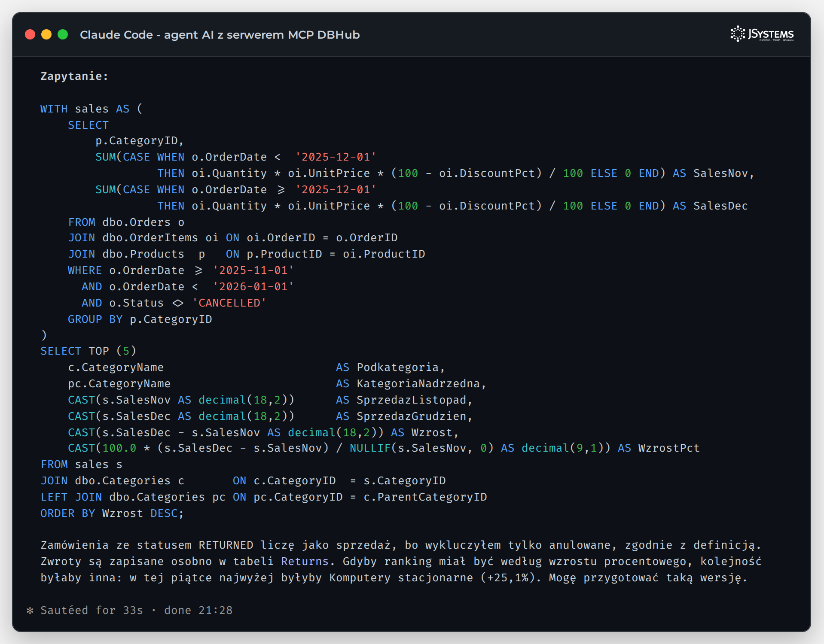This screenshot has width=824, height=644.
Task: Click the '2026-01-01' date literal
Action: point(253,286)
